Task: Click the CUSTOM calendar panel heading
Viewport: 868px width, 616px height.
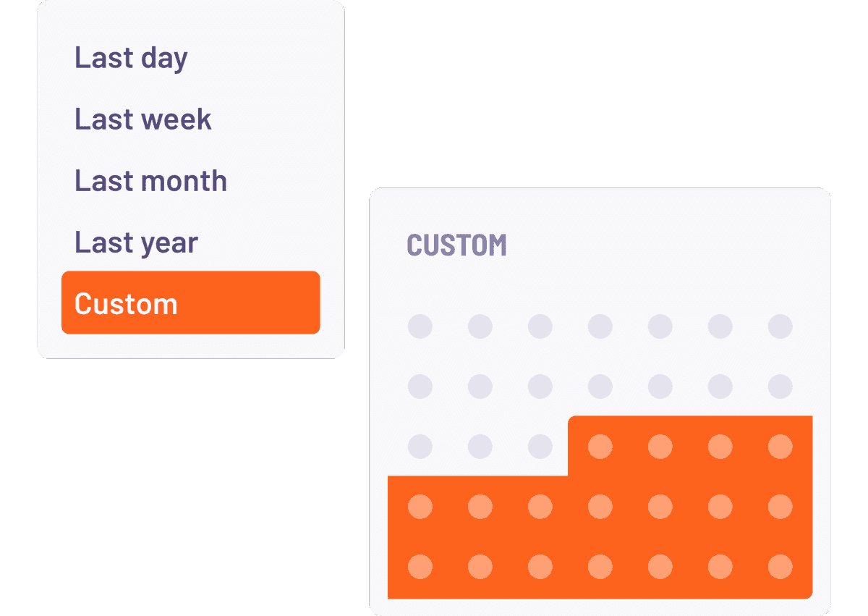Action: point(456,245)
